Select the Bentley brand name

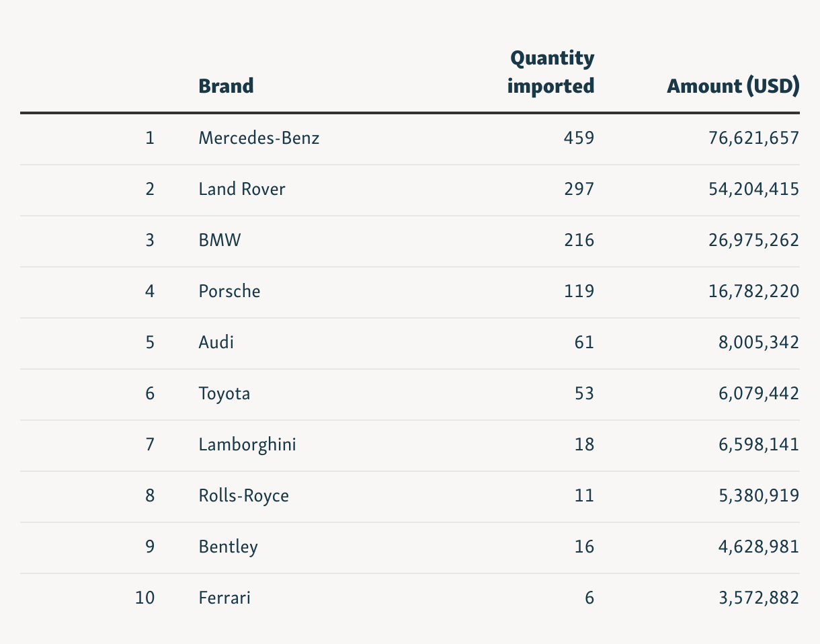tap(228, 547)
